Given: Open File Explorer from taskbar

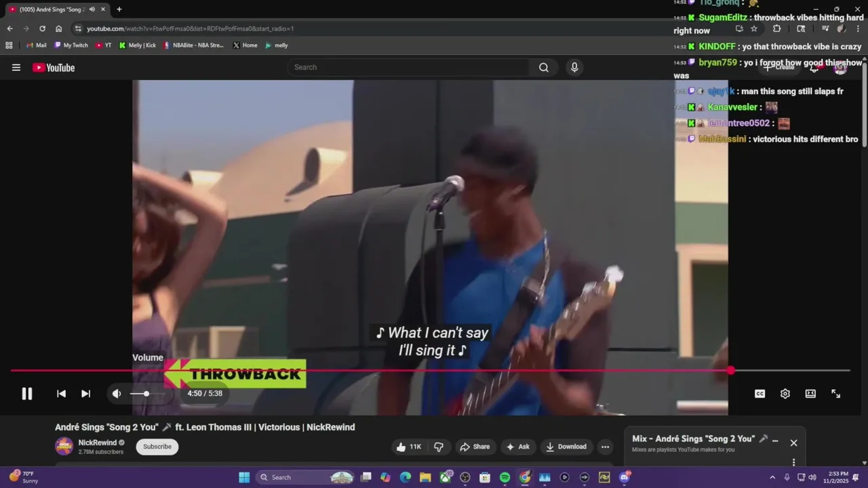Looking at the screenshot, I should (x=425, y=477).
